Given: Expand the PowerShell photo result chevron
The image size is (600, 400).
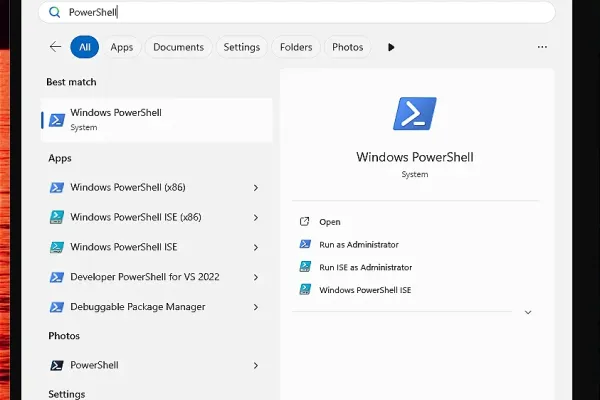Looking at the screenshot, I should click(x=256, y=366).
